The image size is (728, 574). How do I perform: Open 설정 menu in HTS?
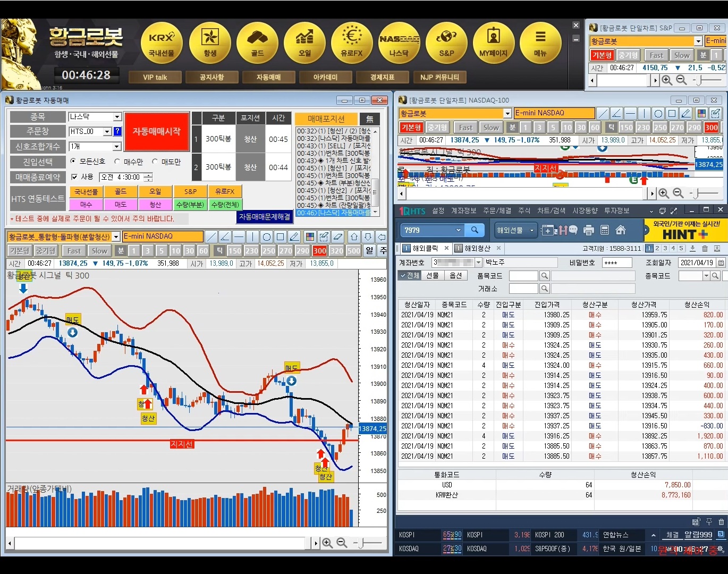pos(438,211)
